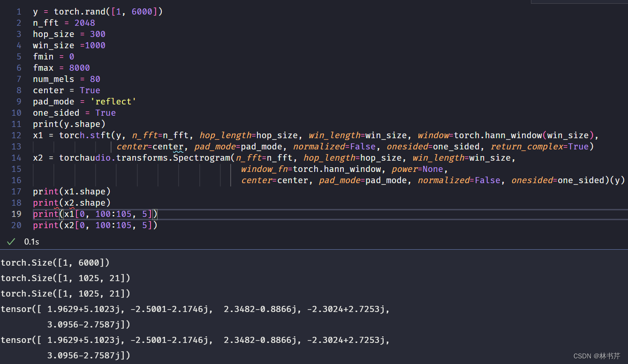The image size is (628, 364).
Task: Click the Spectrogram class name on line 14
Action: 202,158
